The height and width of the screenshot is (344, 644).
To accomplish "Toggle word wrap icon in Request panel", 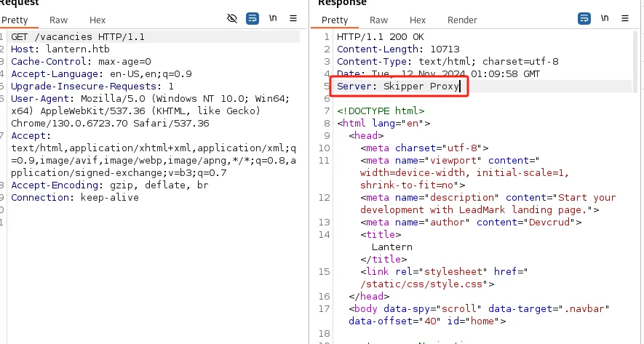I will (253, 18).
